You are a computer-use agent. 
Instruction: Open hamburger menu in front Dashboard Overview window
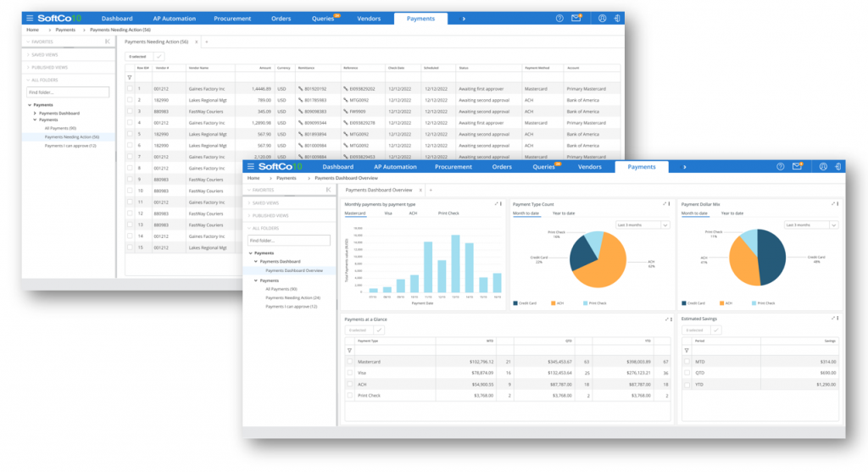250,167
